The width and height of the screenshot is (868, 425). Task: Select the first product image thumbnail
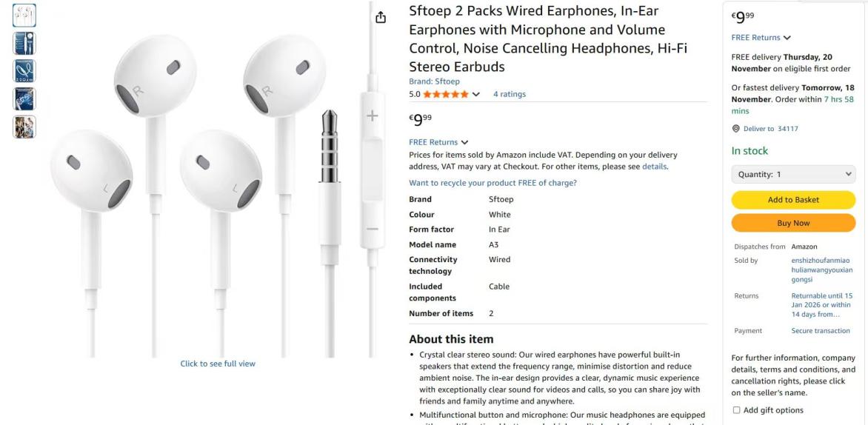(24, 16)
